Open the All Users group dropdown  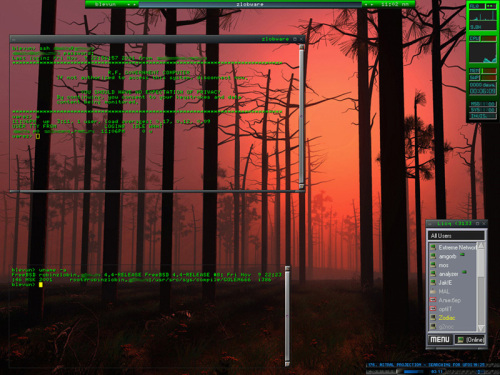456,236
